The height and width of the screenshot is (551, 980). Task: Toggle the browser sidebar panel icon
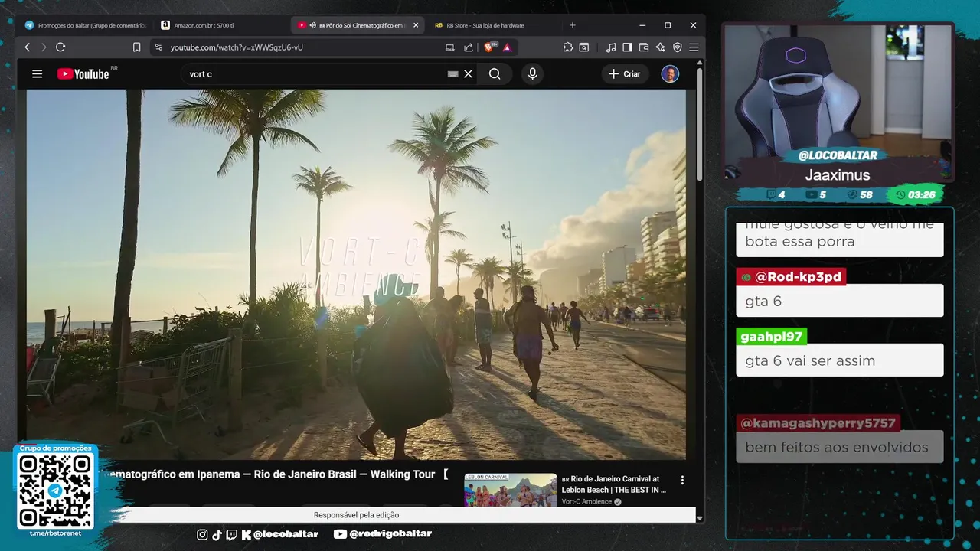[627, 47]
